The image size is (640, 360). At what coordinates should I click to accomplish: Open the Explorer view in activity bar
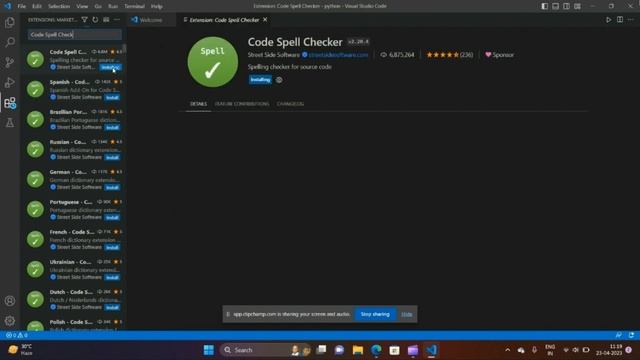pyautogui.click(x=10, y=22)
